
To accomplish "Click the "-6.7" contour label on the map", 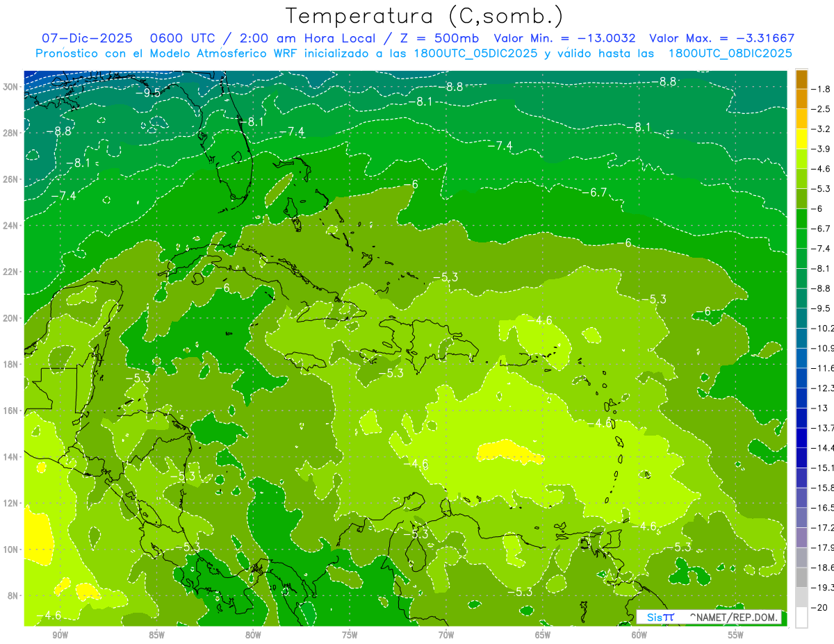I will click(594, 192).
